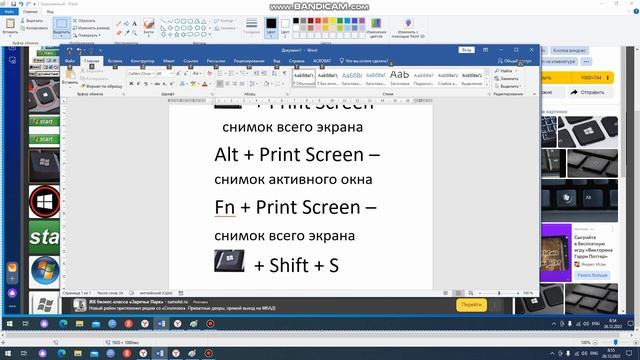
Task: Click Заменить (replace) in Word ribbon
Action: 507,78
